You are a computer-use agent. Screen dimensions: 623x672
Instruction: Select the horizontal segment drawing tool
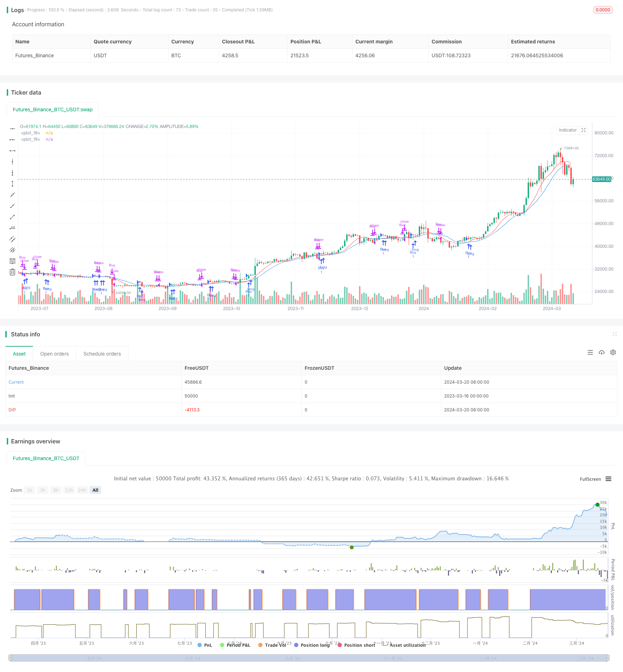point(12,151)
